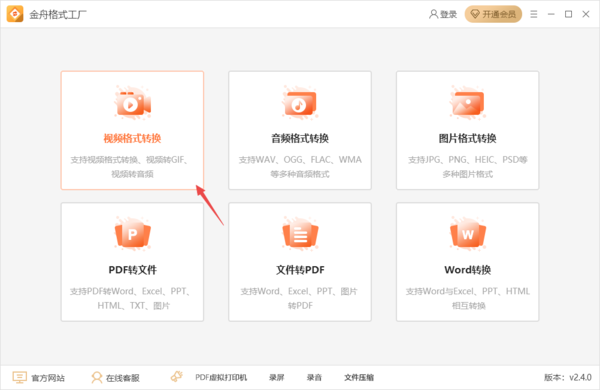
Task: Open 文件压缩 compression tool
Action: [x=359, y=377]
